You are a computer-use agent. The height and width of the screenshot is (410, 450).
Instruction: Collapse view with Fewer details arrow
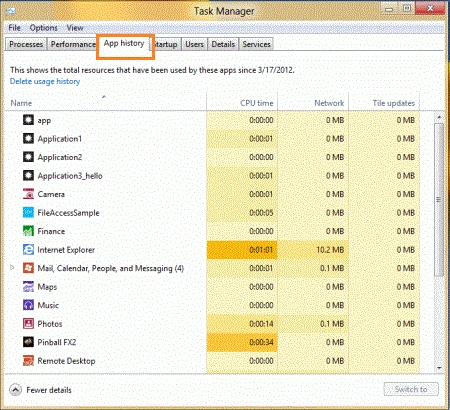click(x=15, y=390)
